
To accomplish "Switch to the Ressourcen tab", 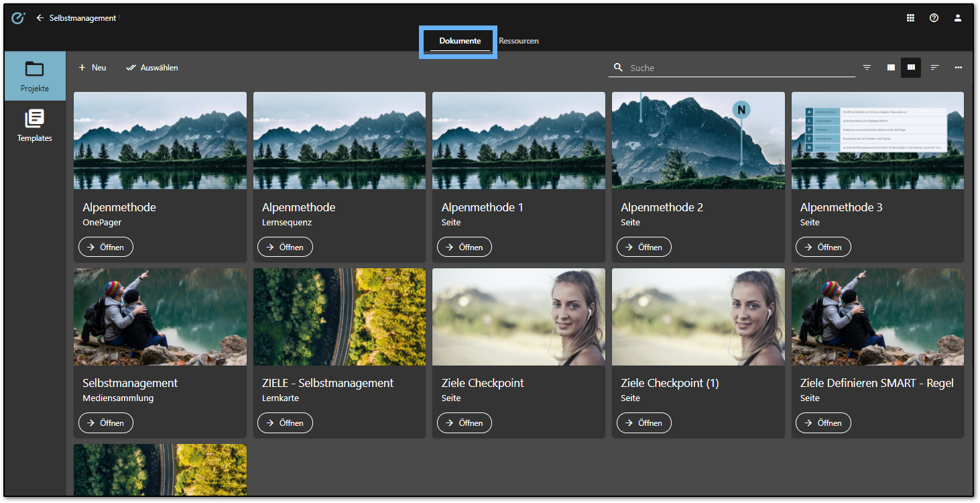I will click(x=519, y=41).
